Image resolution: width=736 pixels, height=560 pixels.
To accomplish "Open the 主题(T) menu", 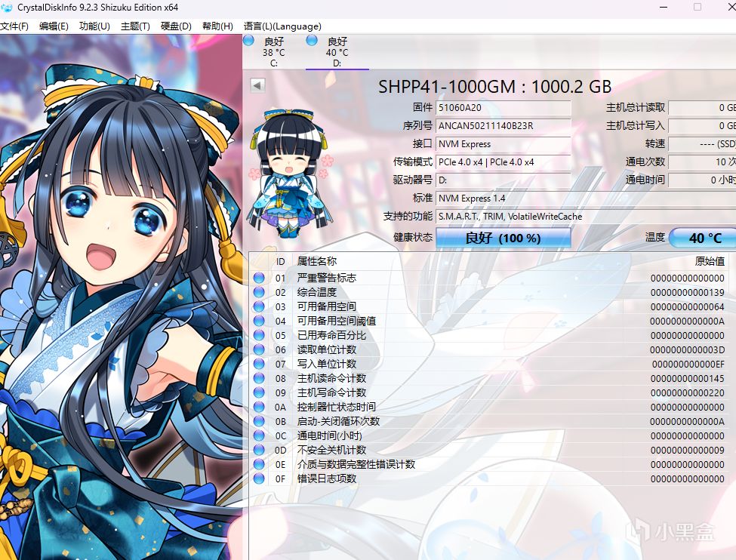I will click(135, 26).
